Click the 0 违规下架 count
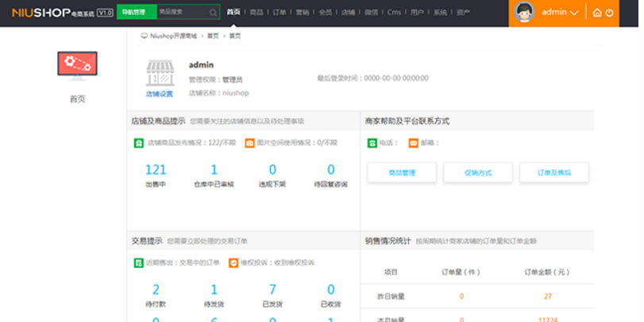Screen dimensions: 644x322 click(272, 170)
